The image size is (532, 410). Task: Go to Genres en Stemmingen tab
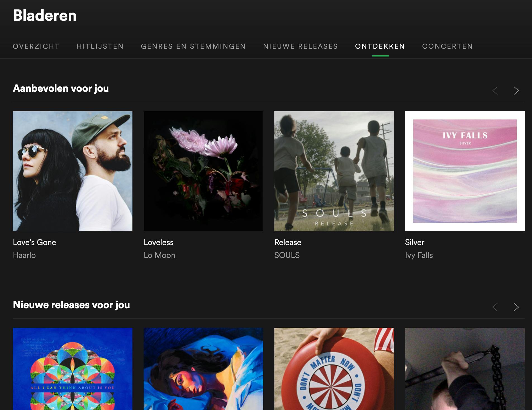[193, 46]
